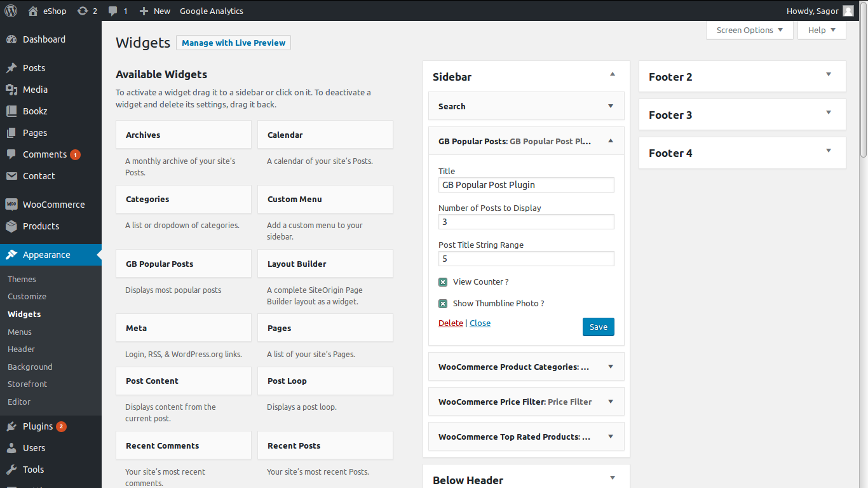Uncheck the Show Thumbline Photo checkbox
The width and height of the screenshot is (868, 488).
point(443,304)
